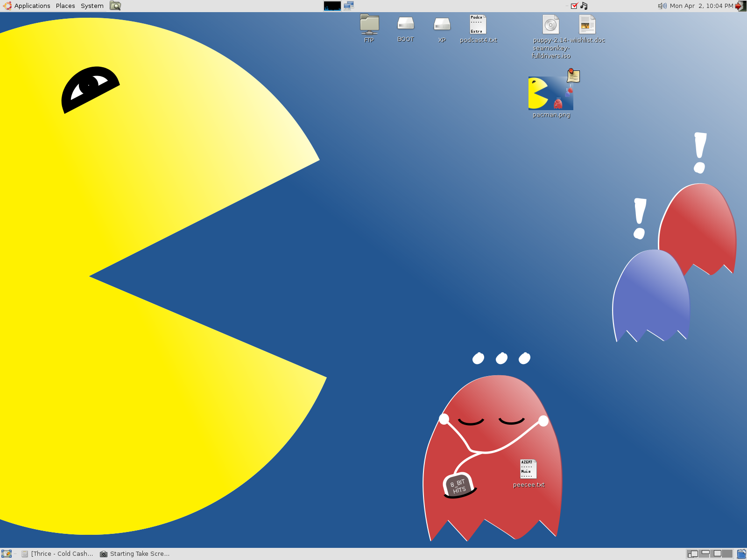Image resolution: width=747 pixels, height=560 pixels.
Task: Click the system monitor graph applet
Action: pos(332,6)
